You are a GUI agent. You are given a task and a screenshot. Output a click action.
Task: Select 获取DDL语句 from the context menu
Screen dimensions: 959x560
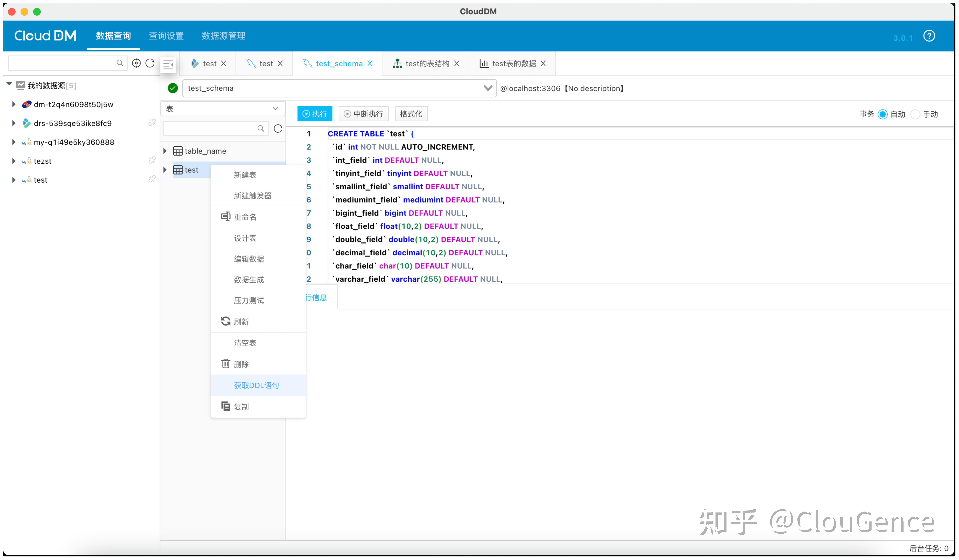[257, 385]
